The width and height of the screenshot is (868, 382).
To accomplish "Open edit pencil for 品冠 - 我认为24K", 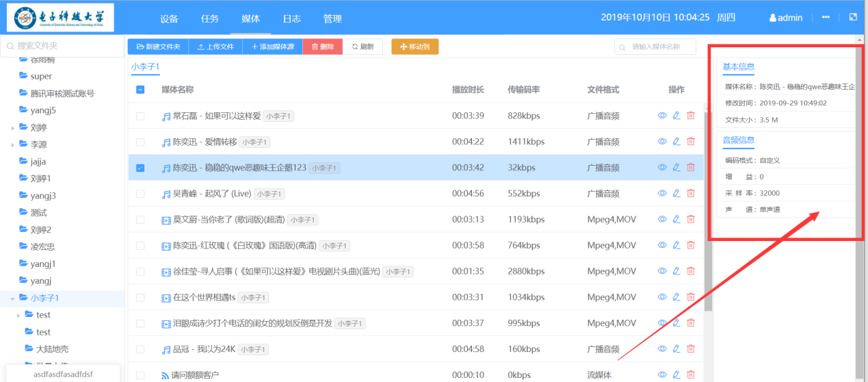I will click(676, 349).
